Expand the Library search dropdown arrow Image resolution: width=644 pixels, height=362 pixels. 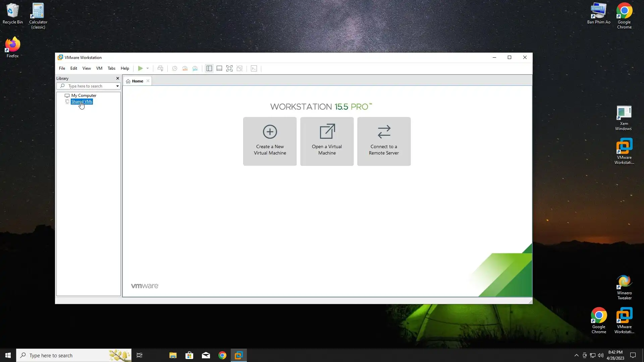click(x=117, y=86)
